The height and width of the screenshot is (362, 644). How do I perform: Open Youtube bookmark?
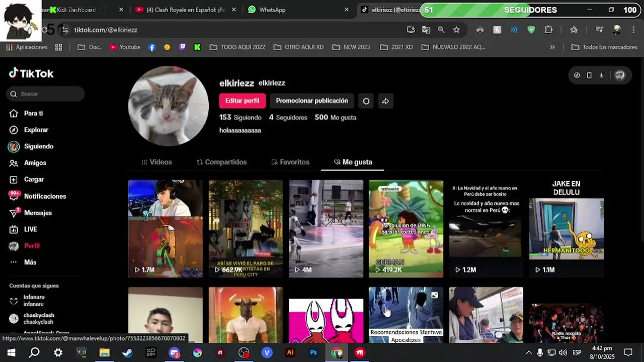pos(125,47)
